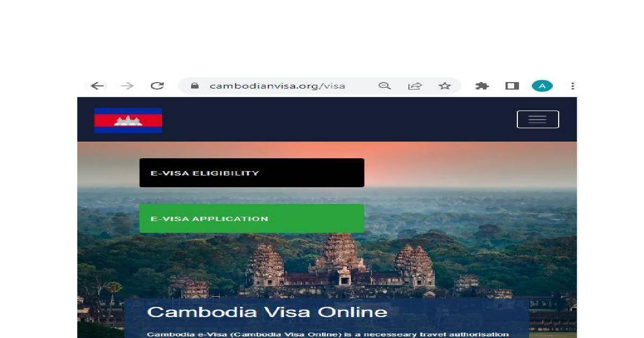Open zoom options with the magnifier icon
Screen dimensions: 644x338
384,86
